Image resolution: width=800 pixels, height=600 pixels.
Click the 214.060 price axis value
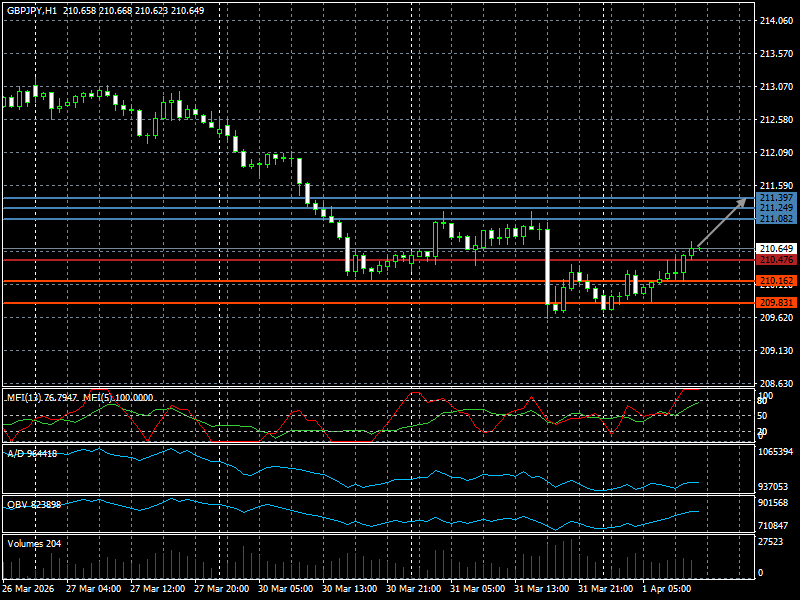[x=776, y=21]
